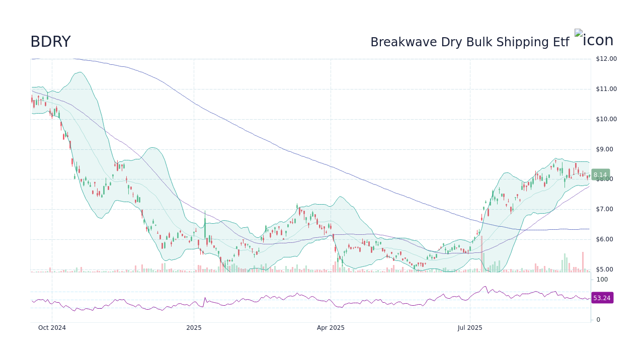
Task: Open the Oct 2024 date axis label
Action: [52, 327]
